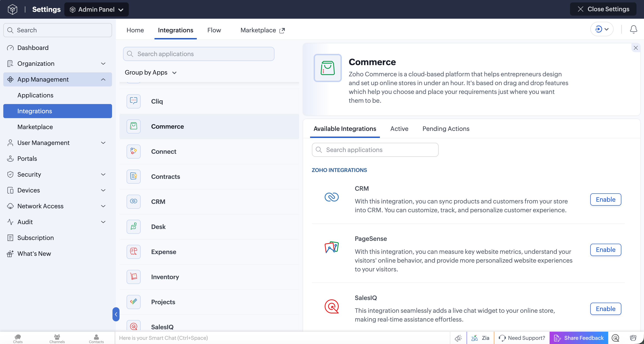Click the Inventory app icon
644x344 pixels.
[134, 277]
